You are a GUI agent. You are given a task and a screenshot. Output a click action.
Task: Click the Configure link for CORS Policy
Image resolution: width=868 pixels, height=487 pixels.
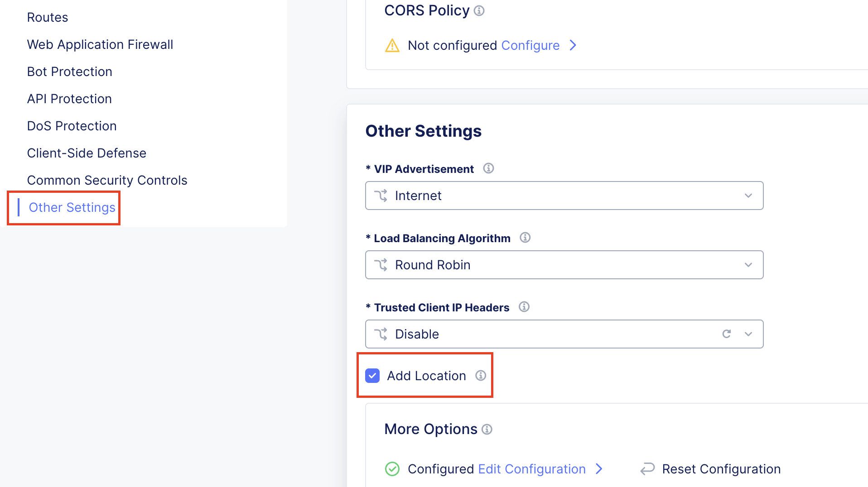tap(530, 45)
